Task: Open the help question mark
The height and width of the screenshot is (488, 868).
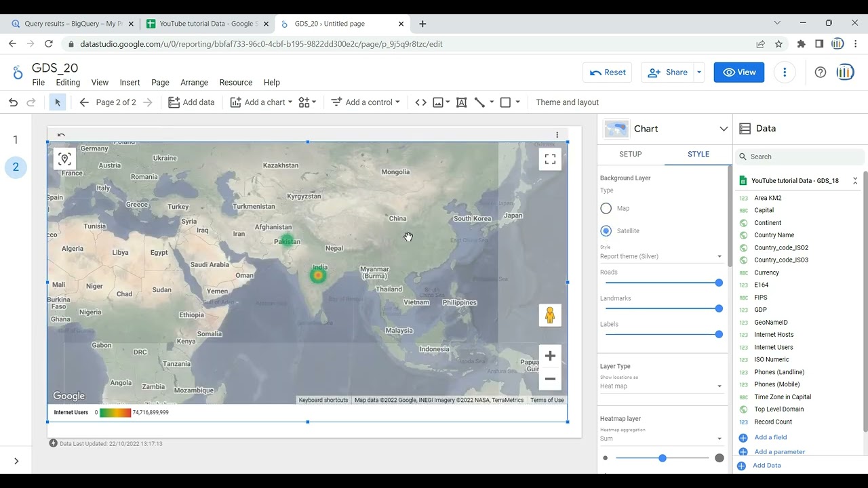Action: tap(821, 73)
